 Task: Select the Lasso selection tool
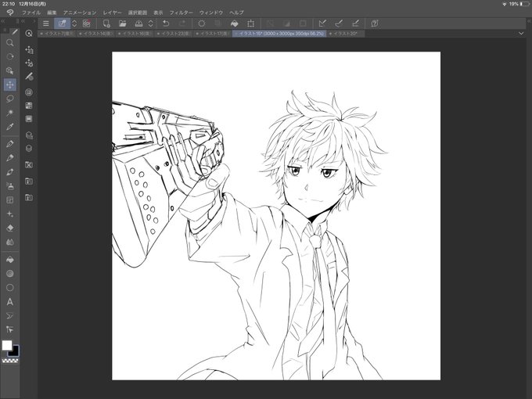click(x=10, y=99)
